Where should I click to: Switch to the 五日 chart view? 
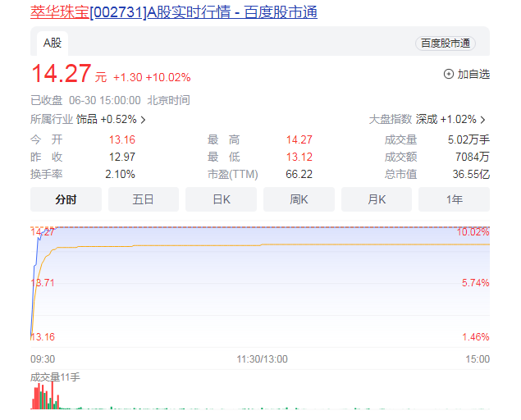144,199
